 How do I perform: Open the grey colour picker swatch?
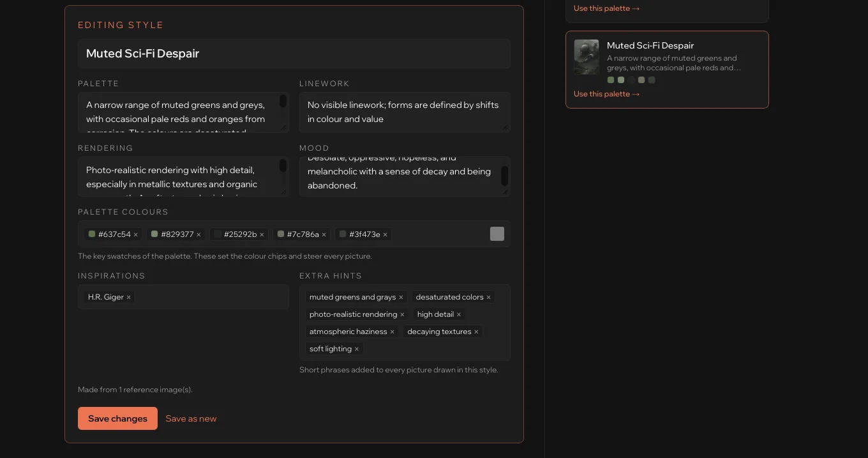497,234
